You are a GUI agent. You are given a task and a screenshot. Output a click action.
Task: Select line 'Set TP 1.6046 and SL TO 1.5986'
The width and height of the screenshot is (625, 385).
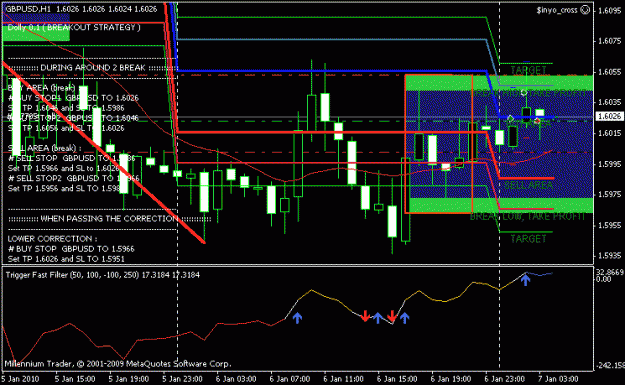pyautogui.click(x=66, y=108)
